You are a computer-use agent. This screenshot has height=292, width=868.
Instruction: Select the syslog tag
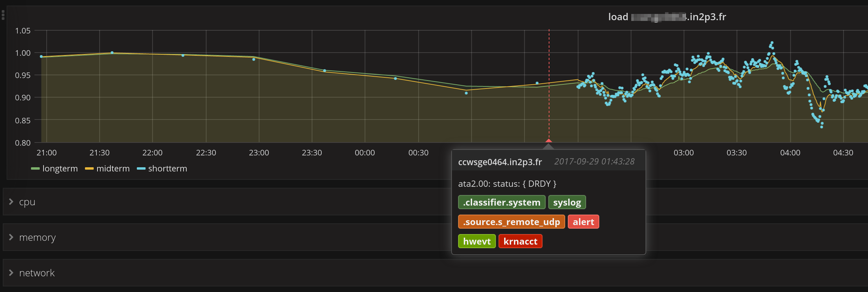[x=567, y=202]
